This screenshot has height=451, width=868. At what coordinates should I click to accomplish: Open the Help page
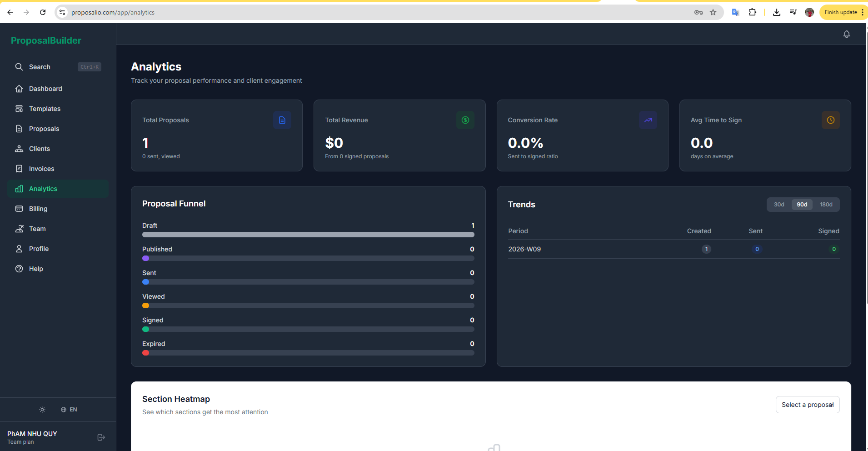pos(35,269)
